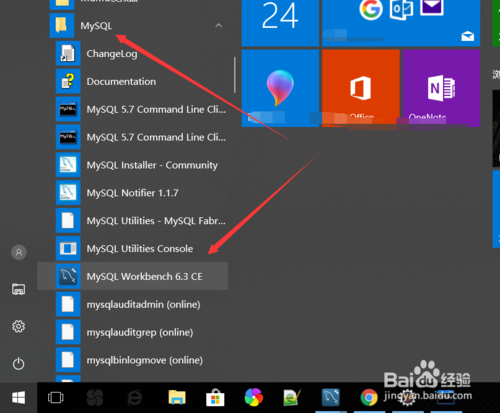Open the Documentation help icon
500x413 pixels.
click(68, 81)
